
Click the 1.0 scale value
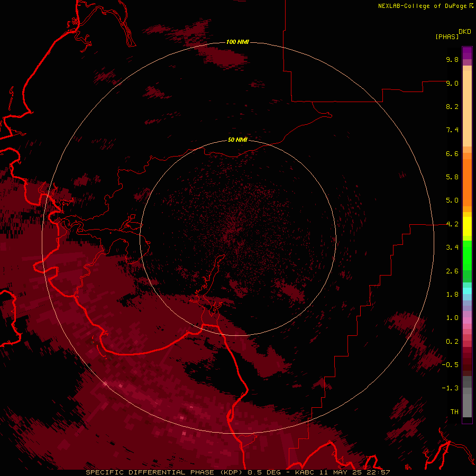tap(452, 318)
